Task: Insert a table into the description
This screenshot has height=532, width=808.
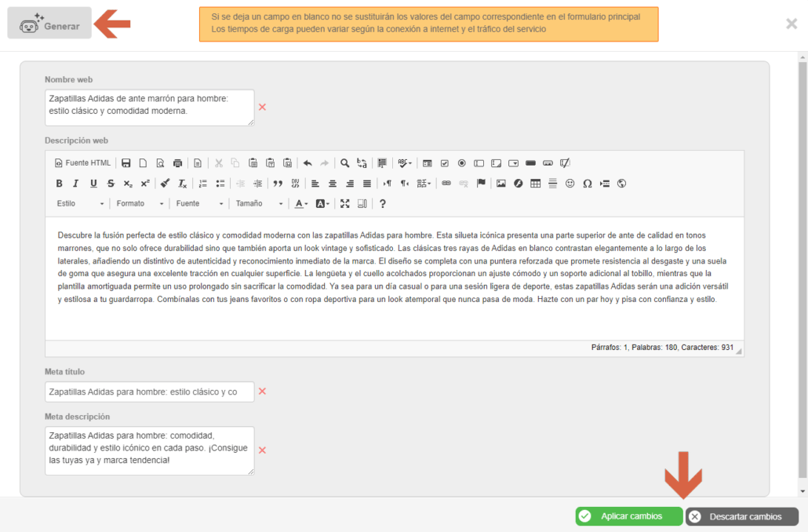Action: point(536,183)
